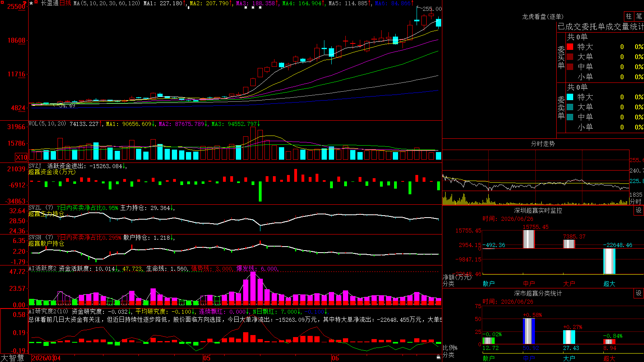
Task: Click the 活跃资金进出: -15263.084 value
Action: [x=85, y=166]
